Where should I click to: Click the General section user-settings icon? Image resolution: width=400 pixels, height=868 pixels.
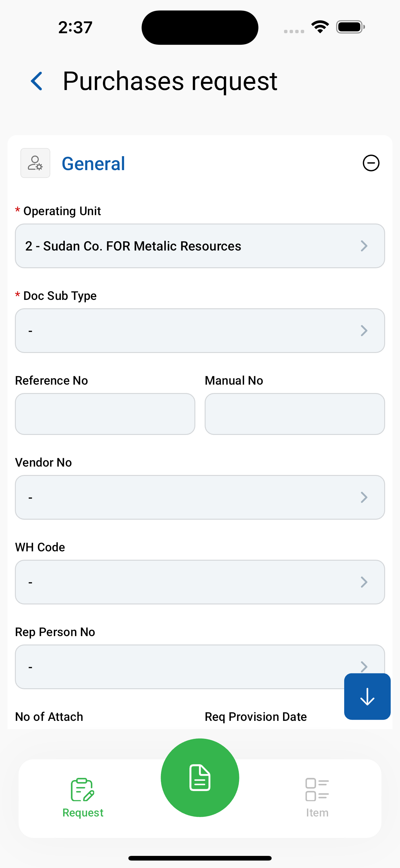pos(35,163)
